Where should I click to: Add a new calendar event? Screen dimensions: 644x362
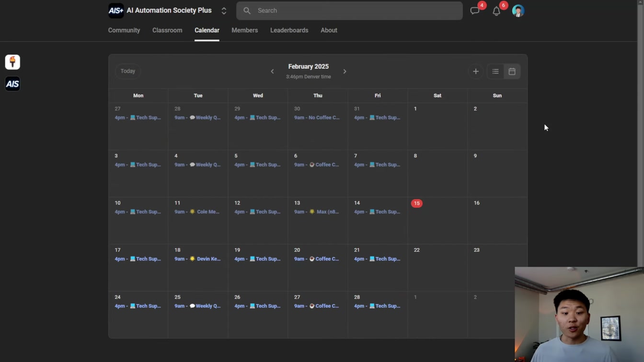[476, 71]
